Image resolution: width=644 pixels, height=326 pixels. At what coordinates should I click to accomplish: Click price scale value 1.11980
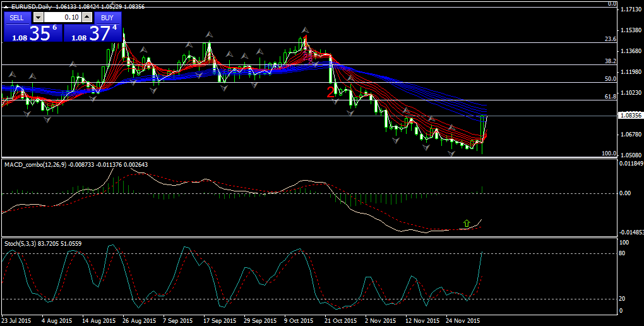[x=631, y=72]
